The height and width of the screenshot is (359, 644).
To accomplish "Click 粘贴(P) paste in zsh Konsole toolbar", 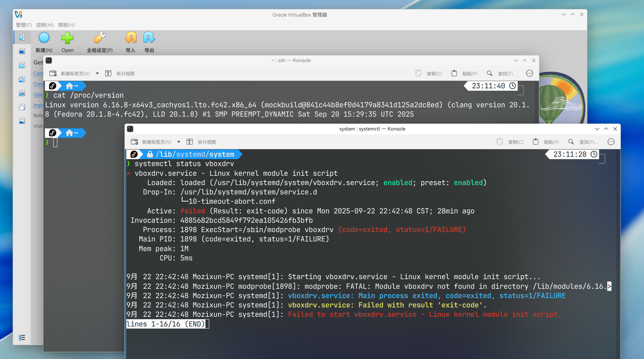I will 464,74.
